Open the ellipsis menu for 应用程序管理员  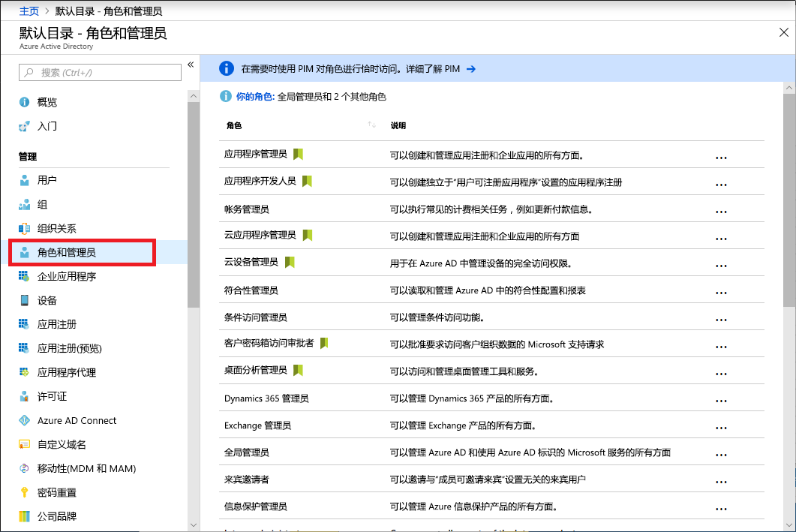click(721, 158)
